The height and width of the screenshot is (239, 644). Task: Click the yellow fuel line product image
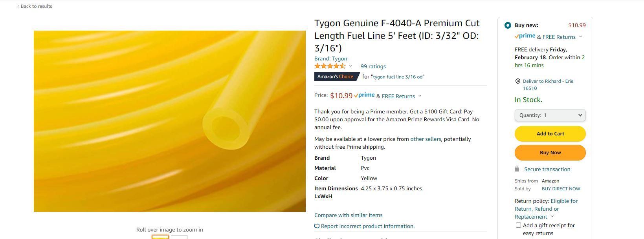170,121
